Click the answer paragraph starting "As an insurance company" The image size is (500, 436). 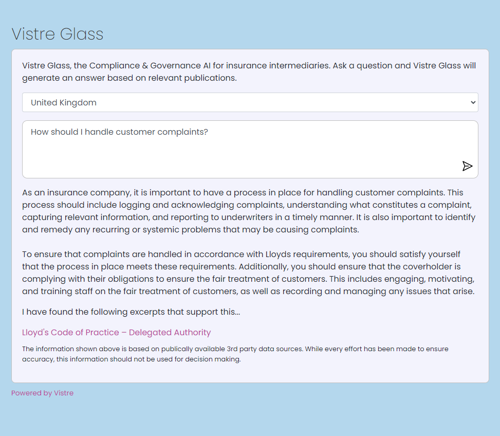(249, 211)
